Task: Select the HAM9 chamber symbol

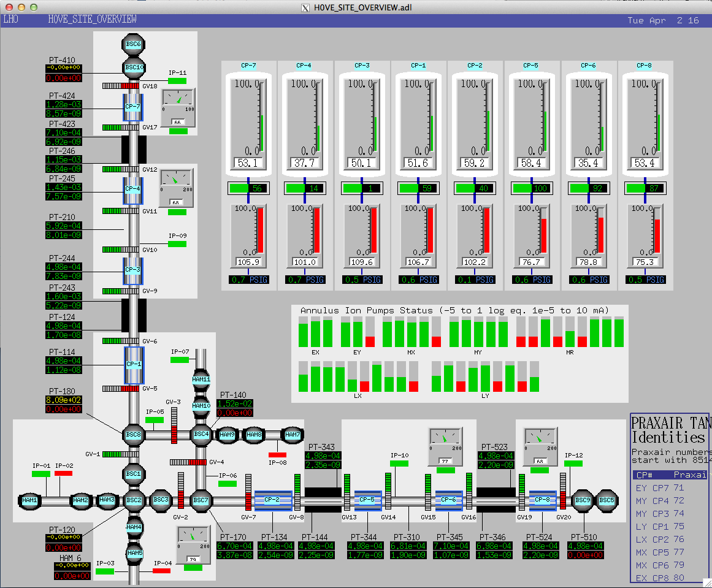Action: point(227,435)
